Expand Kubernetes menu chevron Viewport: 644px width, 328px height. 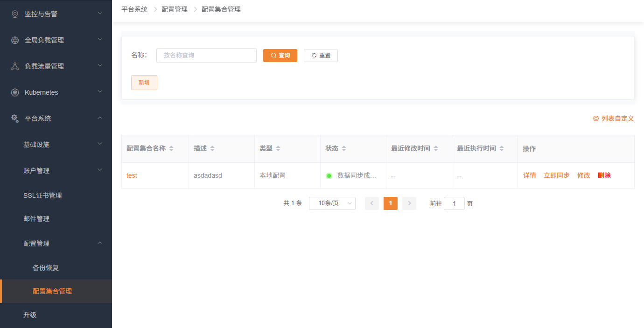click(100, 91)
